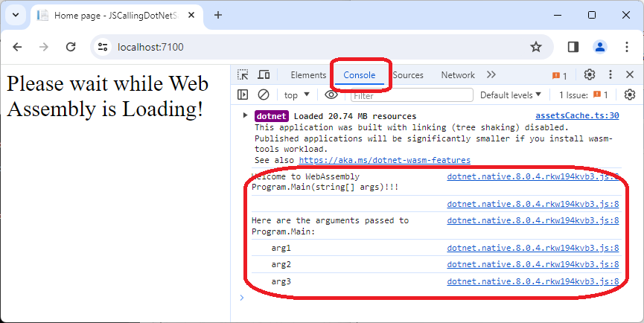
Task: Open console settings gear
Action: tap(630, 95)
